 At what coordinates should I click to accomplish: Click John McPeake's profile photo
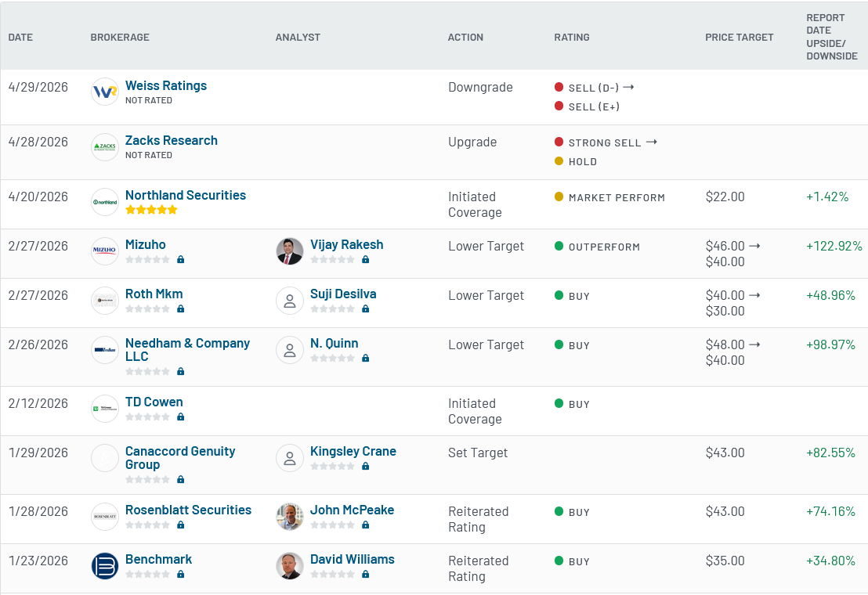point(290,517)
